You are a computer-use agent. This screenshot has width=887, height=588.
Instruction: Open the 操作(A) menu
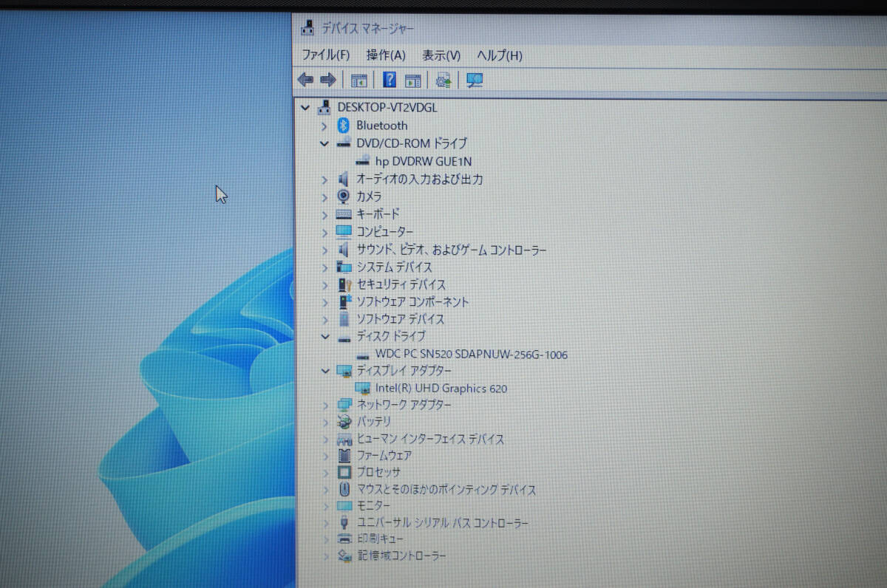pyautogui.click(x=386, y=55)
